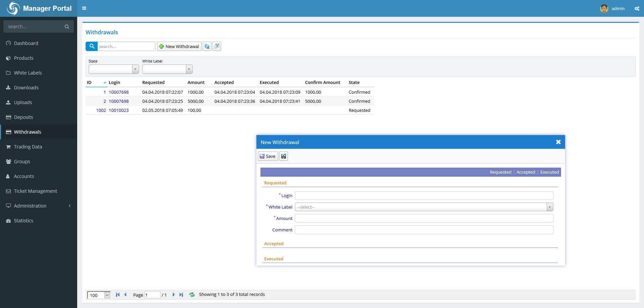Expand White Label select in New Withdrawal dialog
This screenshot has width=644, height=308.
pos(549,207)
